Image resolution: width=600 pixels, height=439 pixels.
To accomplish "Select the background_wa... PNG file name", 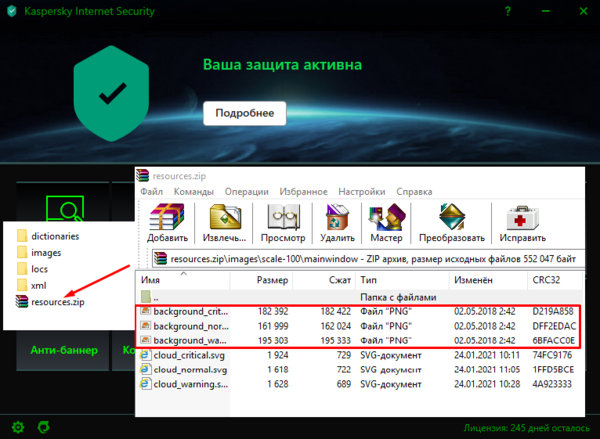I will point(190,341).
